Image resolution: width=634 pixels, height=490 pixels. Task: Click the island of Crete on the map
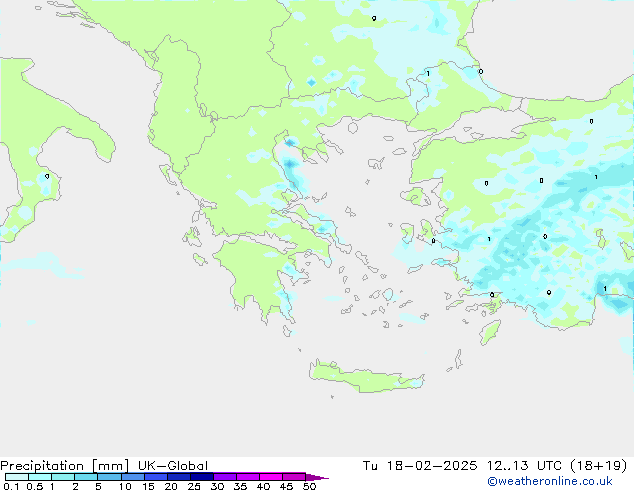[x=366, y=376]
